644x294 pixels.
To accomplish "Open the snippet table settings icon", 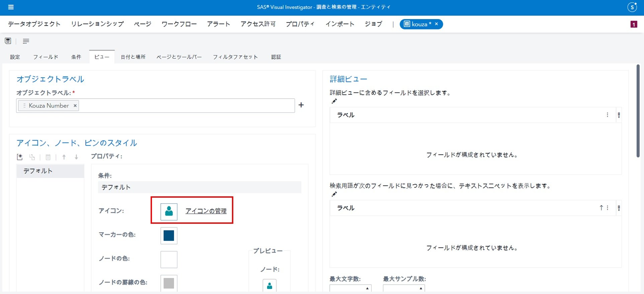I will (619, 208).
